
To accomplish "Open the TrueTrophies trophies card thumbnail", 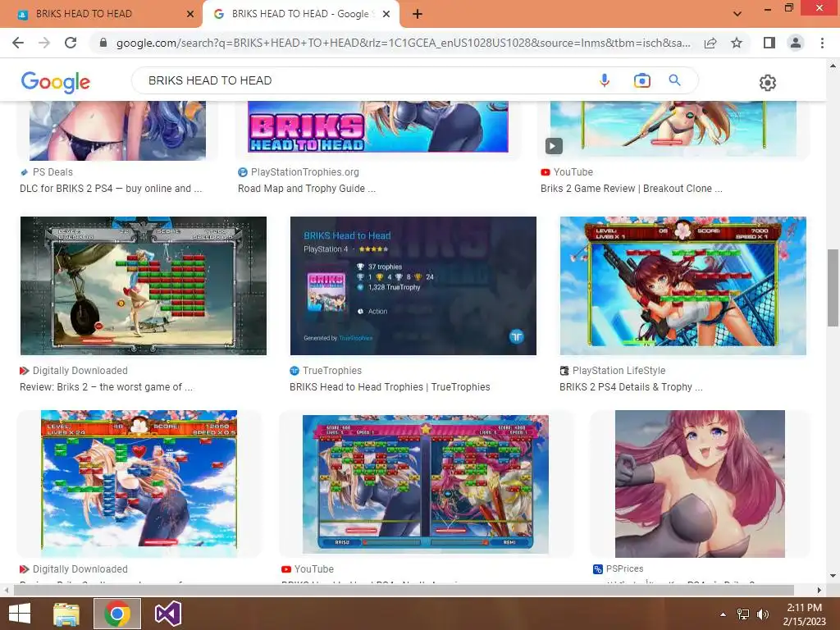I will (413, 285).
